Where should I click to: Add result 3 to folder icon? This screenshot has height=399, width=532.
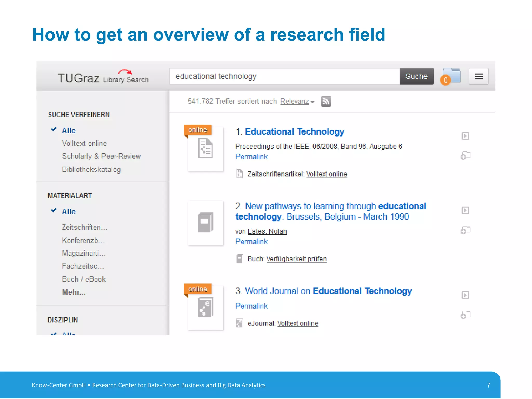tap(465, 315)
